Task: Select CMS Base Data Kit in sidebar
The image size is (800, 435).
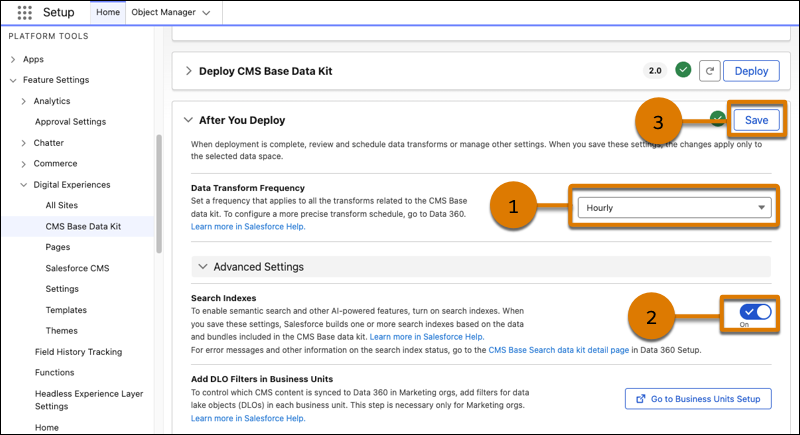Action: (83, 226)
